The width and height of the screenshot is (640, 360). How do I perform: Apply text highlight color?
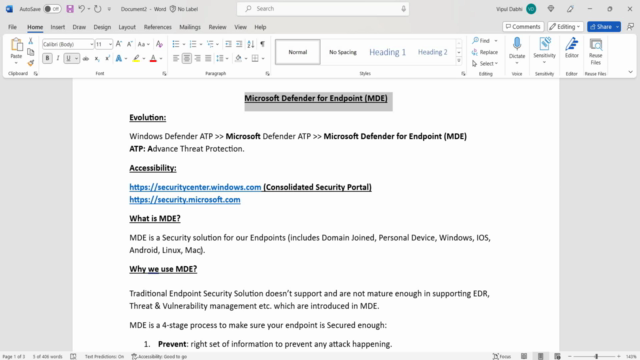136,59
